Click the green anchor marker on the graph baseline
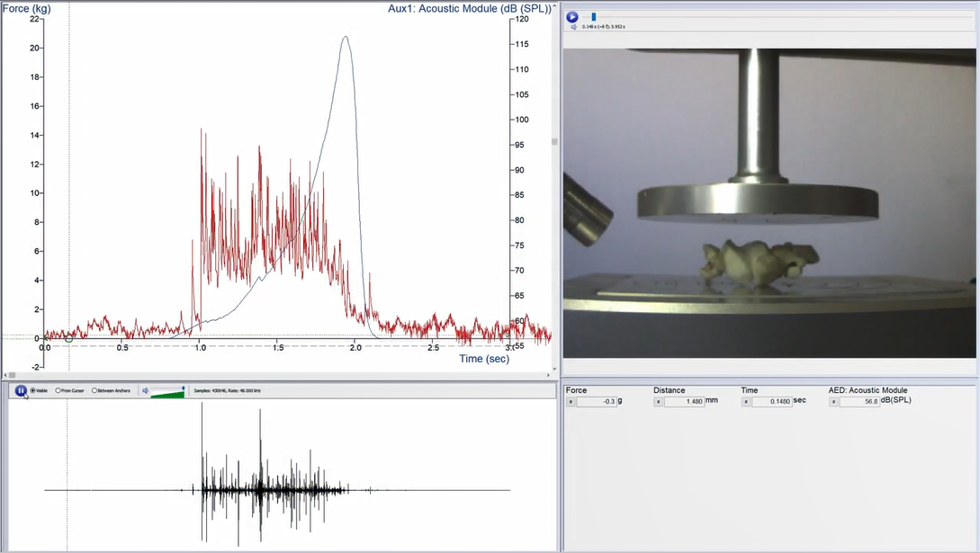 tap(69, 338)
